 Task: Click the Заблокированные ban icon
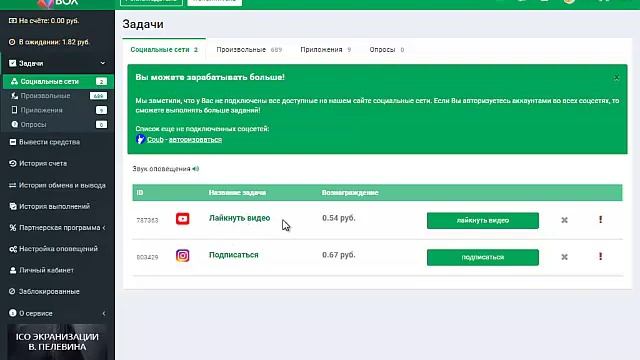[x=12, y=291]
